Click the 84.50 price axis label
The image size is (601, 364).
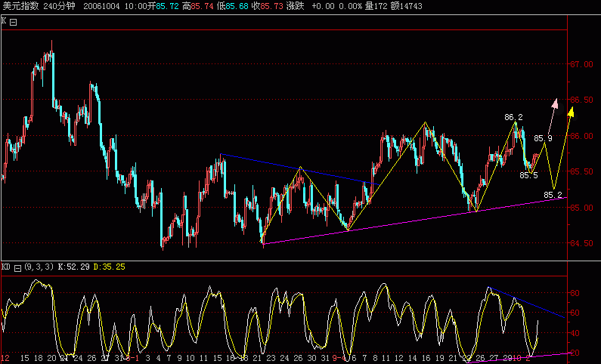pos(581,243)
